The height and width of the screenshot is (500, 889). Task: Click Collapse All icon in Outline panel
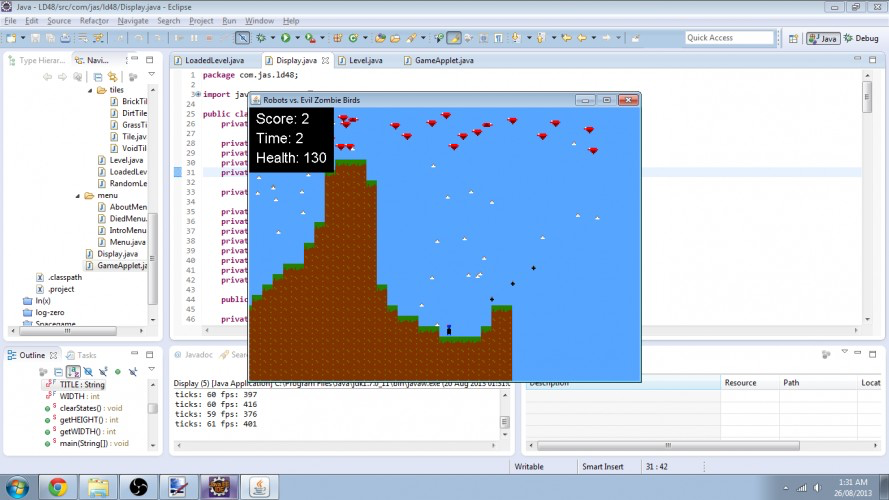(58, 372)
